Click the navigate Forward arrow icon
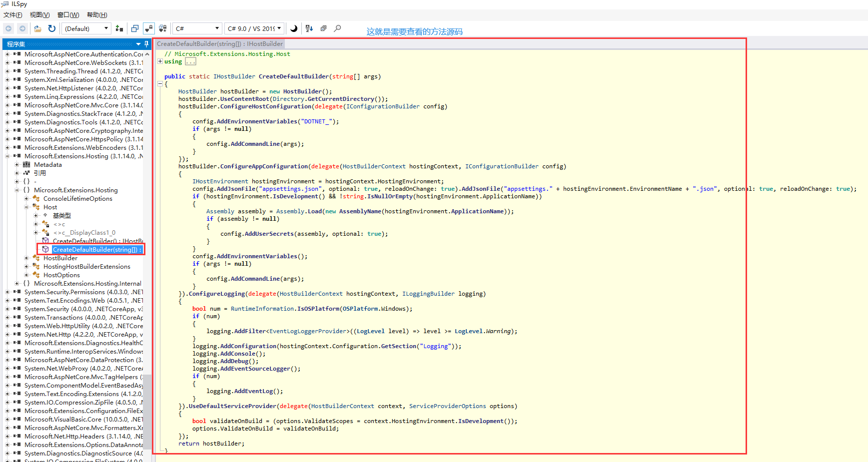Image resolution: width=868 pixels, height=462 pixels. [22, 28]
